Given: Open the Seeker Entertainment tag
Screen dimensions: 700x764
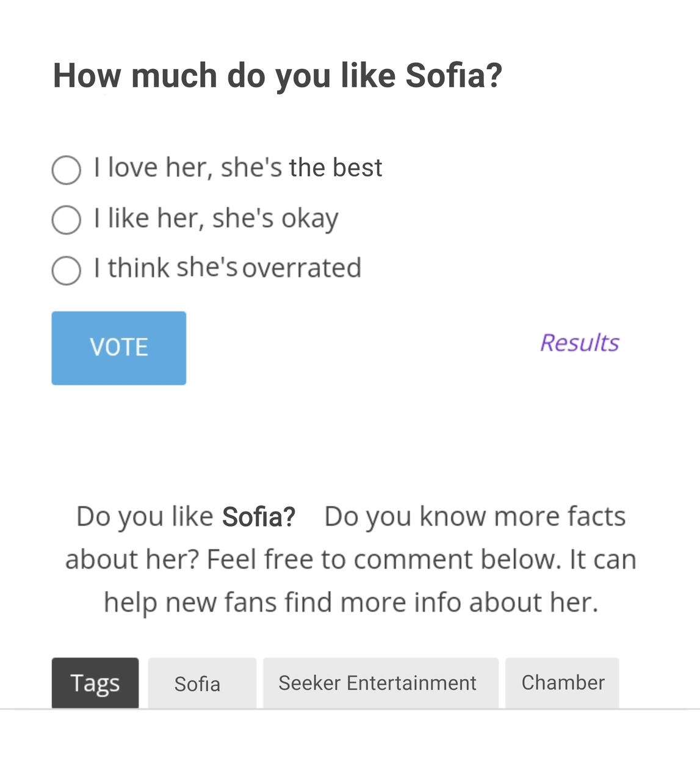Looking at the screenshot, I should point(377,683).
